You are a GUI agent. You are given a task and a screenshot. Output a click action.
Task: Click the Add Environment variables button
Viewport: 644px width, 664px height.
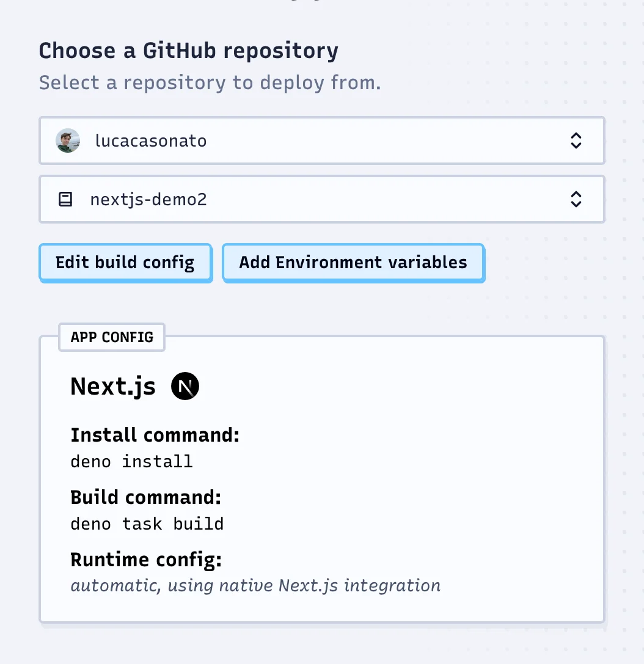pos(353,262)
